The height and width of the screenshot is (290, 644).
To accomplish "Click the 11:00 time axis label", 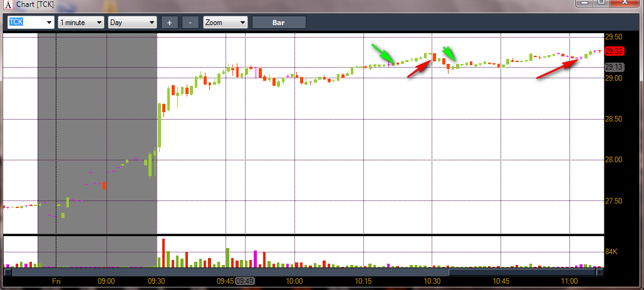I will 569,281.
